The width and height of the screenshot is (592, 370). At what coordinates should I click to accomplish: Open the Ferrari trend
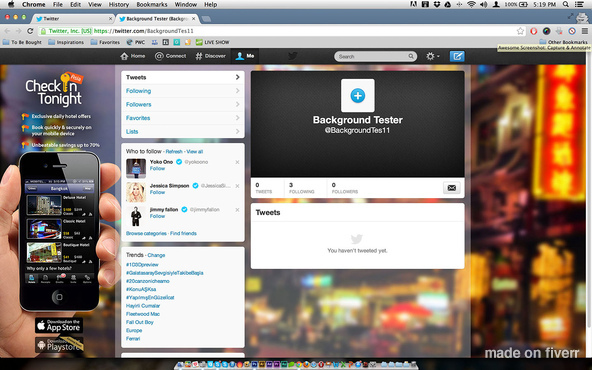click(133, 339)
